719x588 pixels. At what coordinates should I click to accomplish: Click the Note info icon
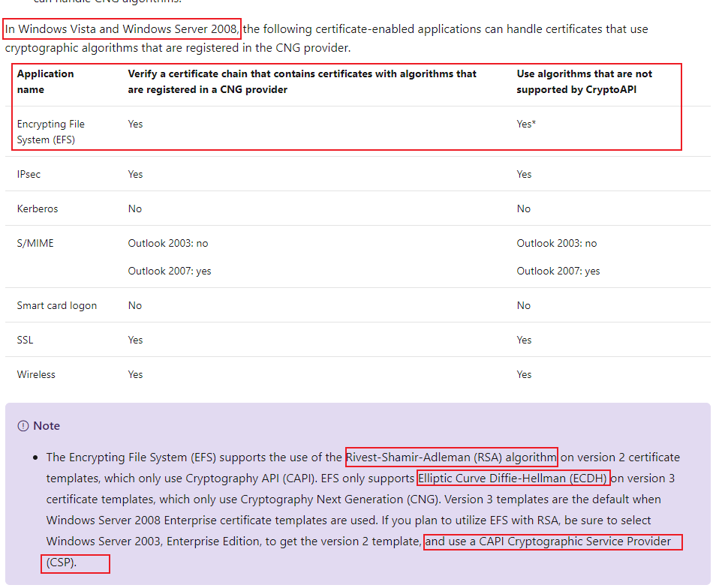click(x=23, y=426)
